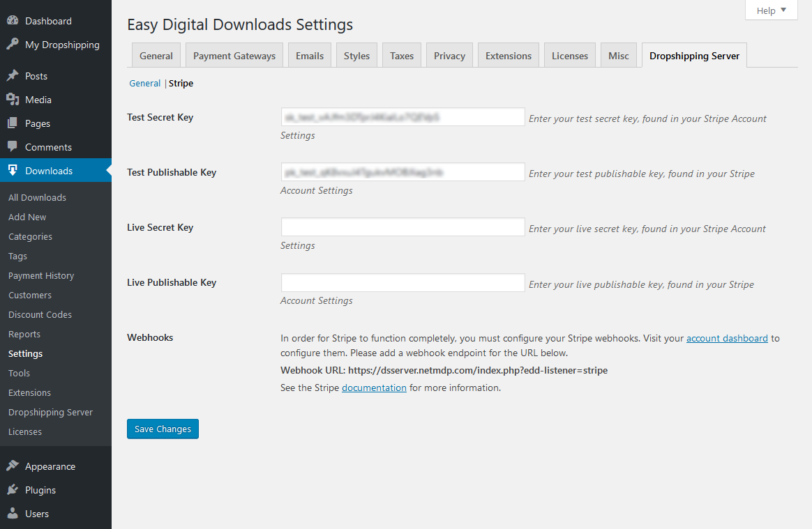
Task: Focus the Live Secret Key field
Action: pos(403,227)
